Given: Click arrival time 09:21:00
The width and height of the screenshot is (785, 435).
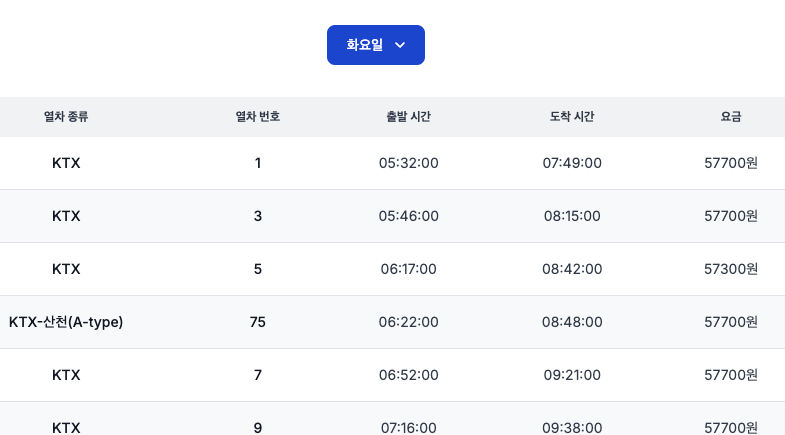Looking at the screenshot, I should (x=572, y=375).
